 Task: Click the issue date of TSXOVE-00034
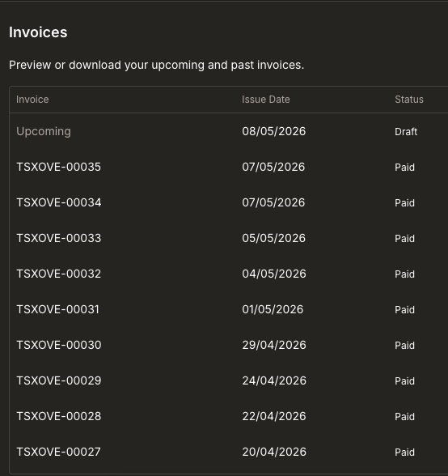[x=273, y=202]
